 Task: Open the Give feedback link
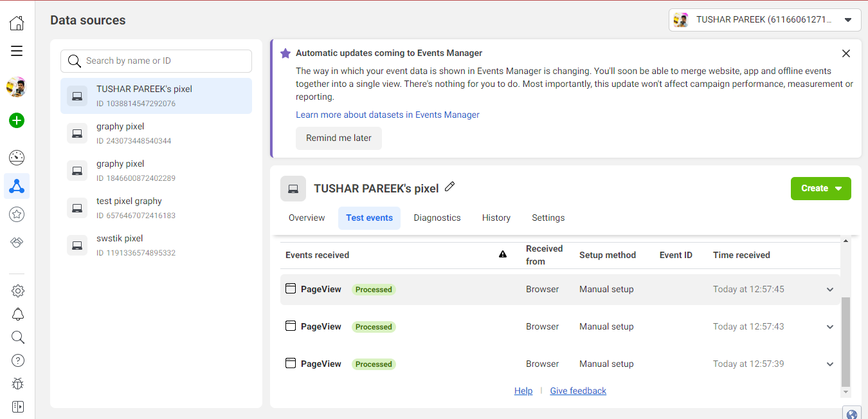[x=577, y=391]
